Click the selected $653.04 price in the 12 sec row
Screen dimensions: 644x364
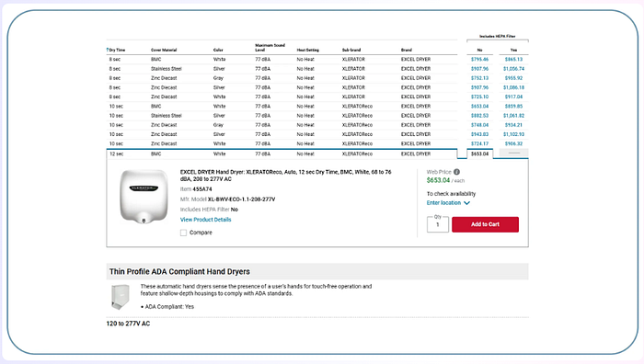479,154
